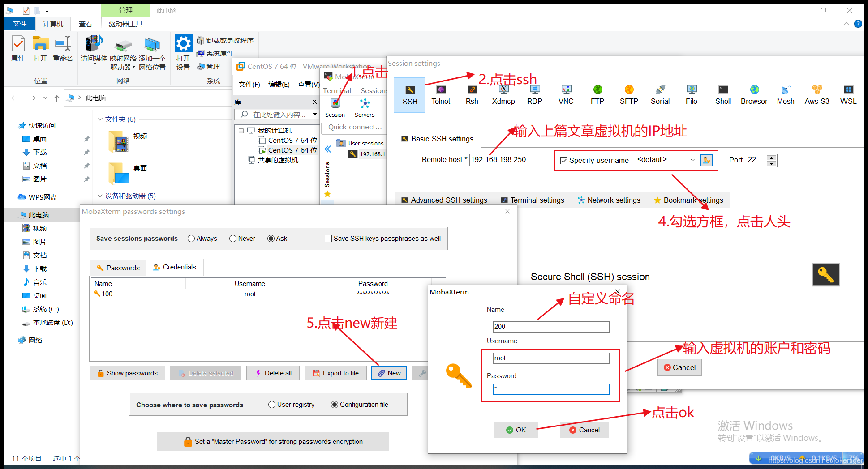Select the Browser session type

(754, 95)
